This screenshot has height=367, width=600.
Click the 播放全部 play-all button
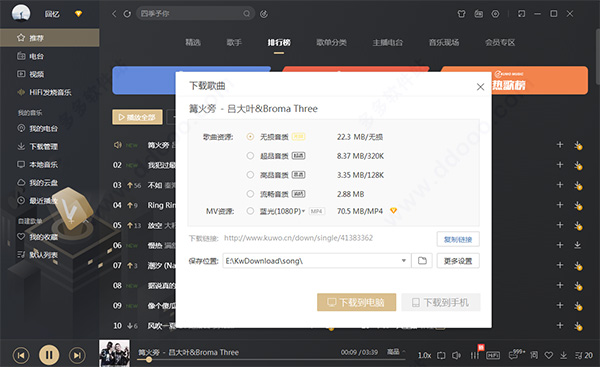(x=137, y=117)
